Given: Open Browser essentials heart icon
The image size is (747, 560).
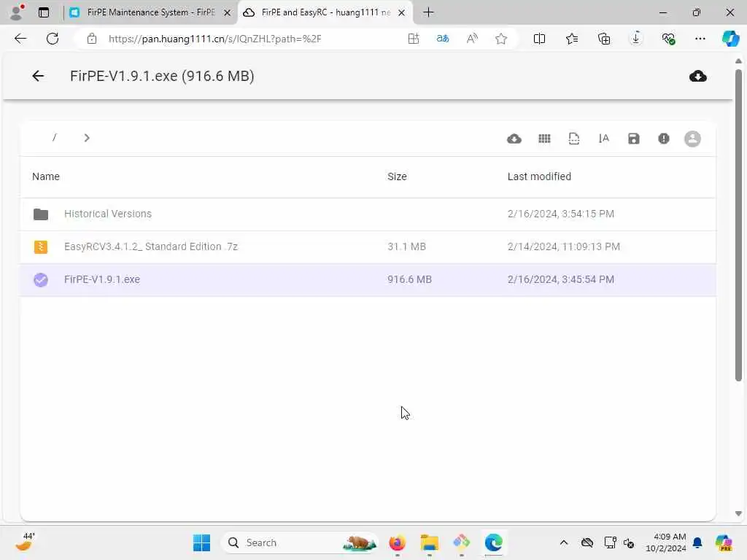Looking at the screenshot, I should pos(668,39).
